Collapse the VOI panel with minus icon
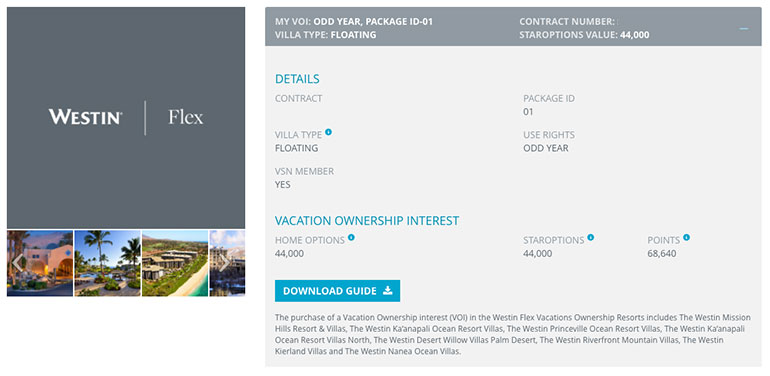The width and height of the screenshot is (770, 376). [x=744, y=28]
